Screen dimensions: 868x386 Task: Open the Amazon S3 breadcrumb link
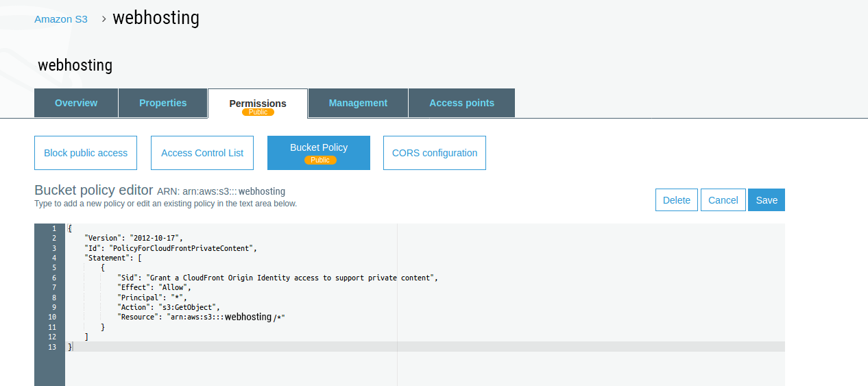click(x=61, y=19)
